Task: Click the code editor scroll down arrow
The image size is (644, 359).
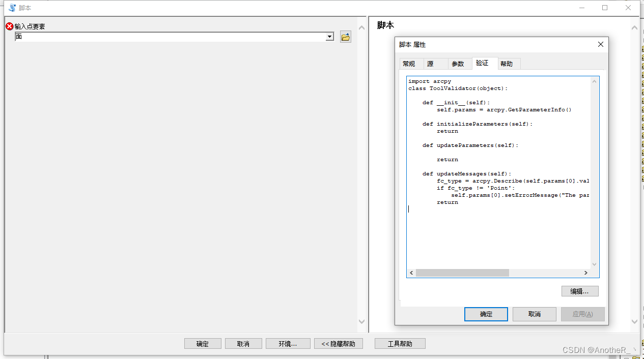Action: pyautogui.click(x=595, y=264)
